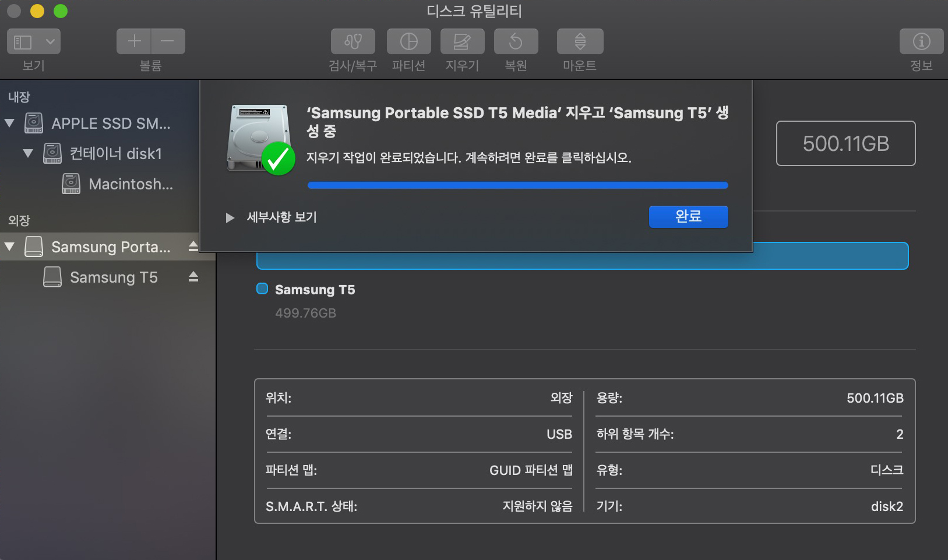Eject the Samsung T5 volume
This screenshot has width=948, height=560.
(x=193, y=276)
